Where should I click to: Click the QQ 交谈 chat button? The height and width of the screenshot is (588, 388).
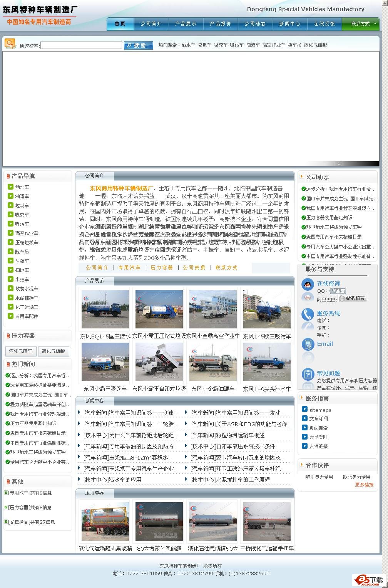(x=338, y=291)
